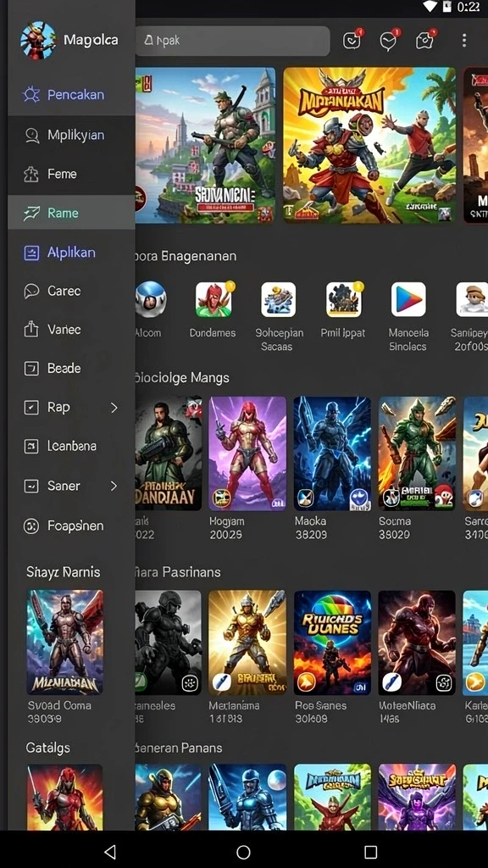
Task: Expand the Rap submenu chevron
Action: click(114, 408)
